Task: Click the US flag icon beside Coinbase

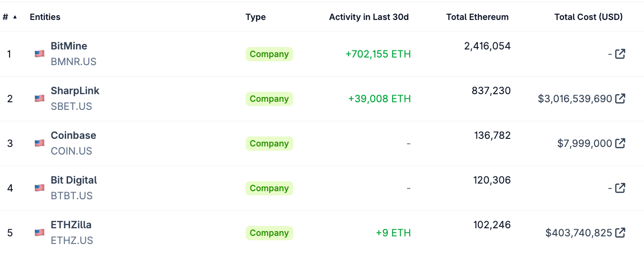Action: [40, 143]
